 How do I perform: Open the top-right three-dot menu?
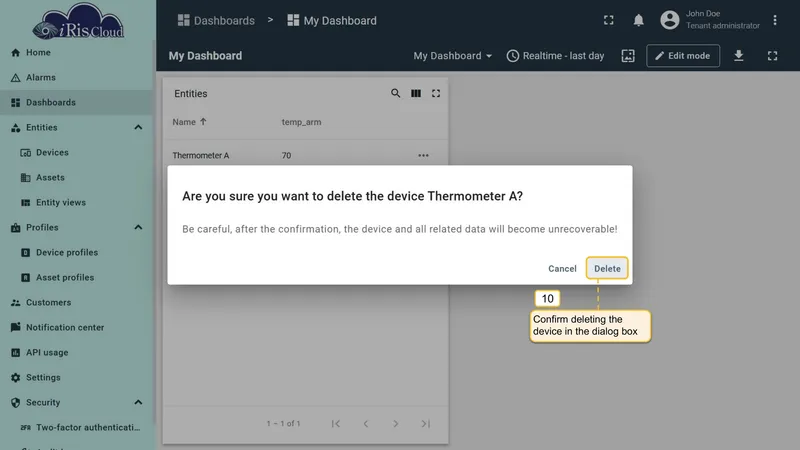[774, 20]
